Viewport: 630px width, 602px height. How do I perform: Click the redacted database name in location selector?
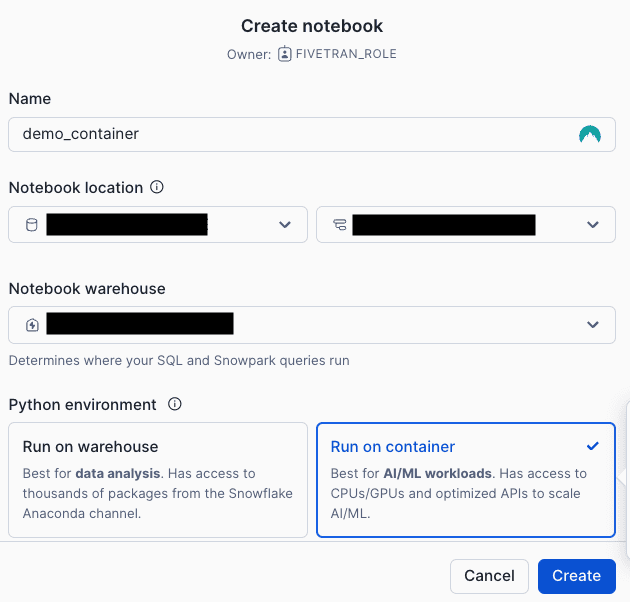point(126,225)
